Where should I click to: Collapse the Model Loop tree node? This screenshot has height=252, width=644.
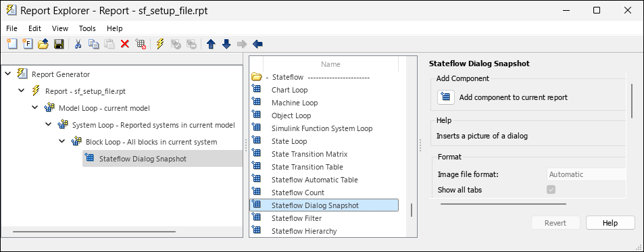[x=35, y=108]
